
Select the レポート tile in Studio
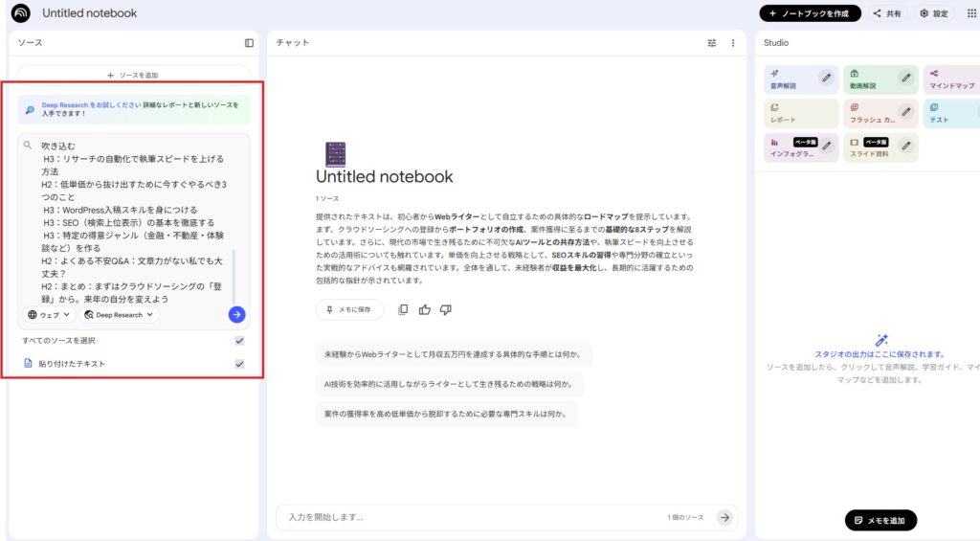pyautogui.click(x=801, y=114)
